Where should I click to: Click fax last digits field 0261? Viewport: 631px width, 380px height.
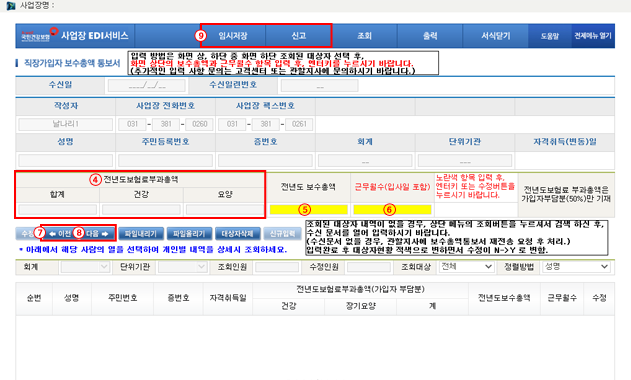tap(299, 124)
